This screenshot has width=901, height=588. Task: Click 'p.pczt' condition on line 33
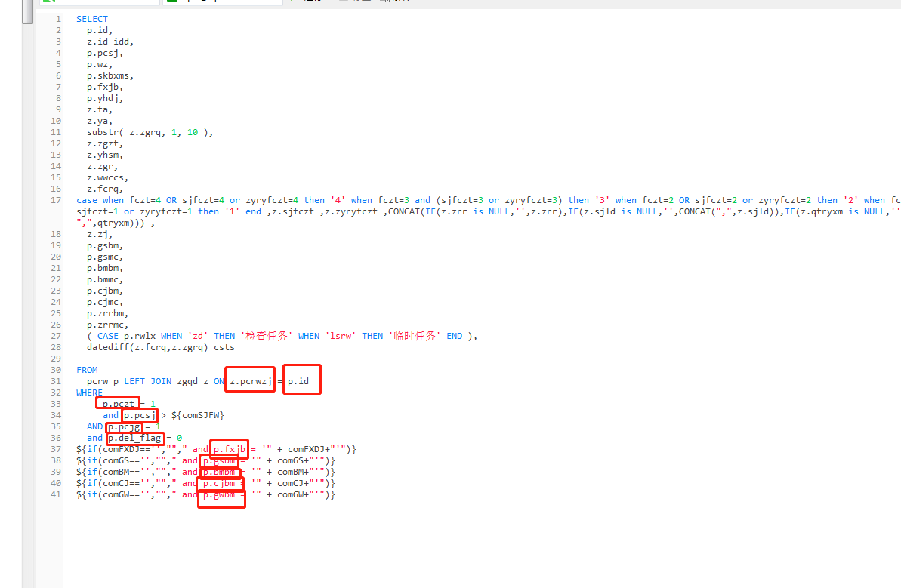click(x=119, y=405)
